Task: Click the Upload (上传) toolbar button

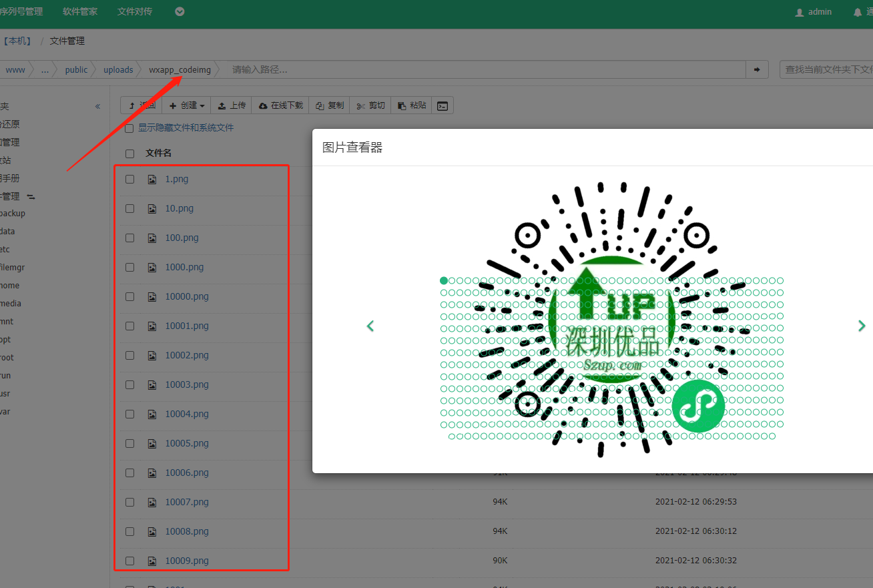Action: 232,105
